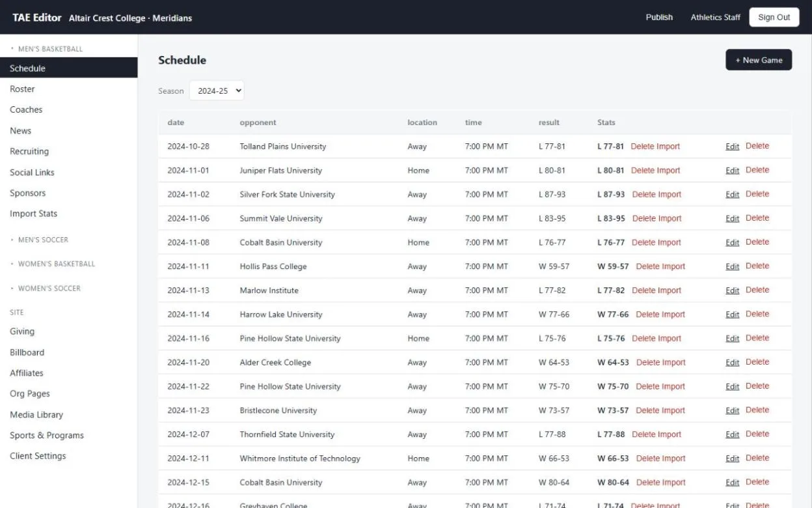812x508 pixels.
Task: Click Athletics Staff in the top bar
Action: pos(716,17)
